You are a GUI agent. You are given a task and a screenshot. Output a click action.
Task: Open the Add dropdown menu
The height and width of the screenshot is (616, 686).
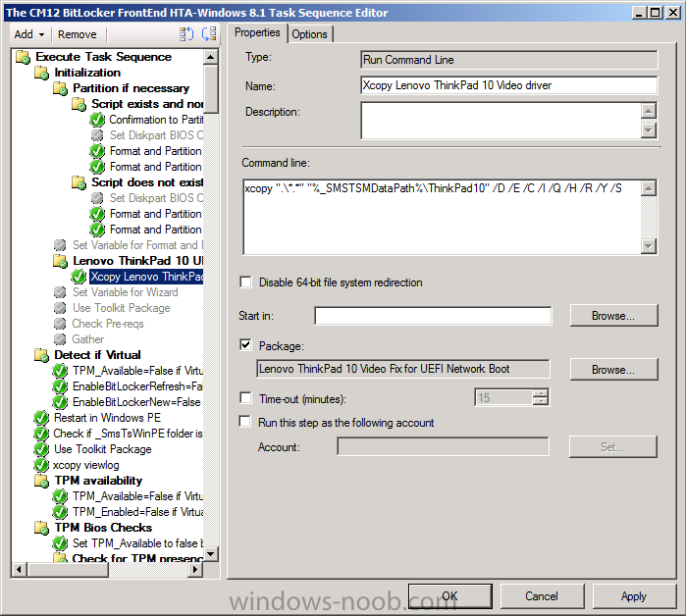[x=29, y=34]
